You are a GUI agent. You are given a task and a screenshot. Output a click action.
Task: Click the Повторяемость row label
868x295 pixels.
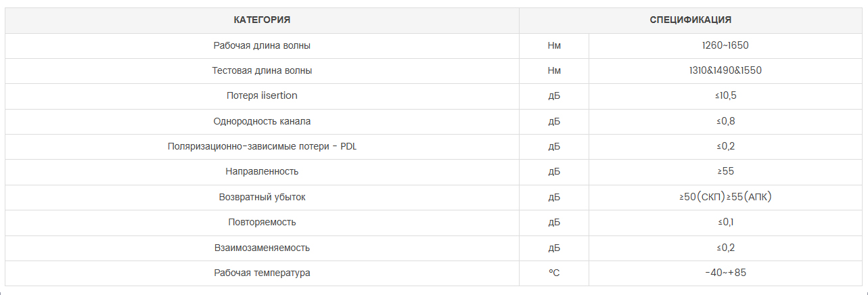(x=262, y=223)
